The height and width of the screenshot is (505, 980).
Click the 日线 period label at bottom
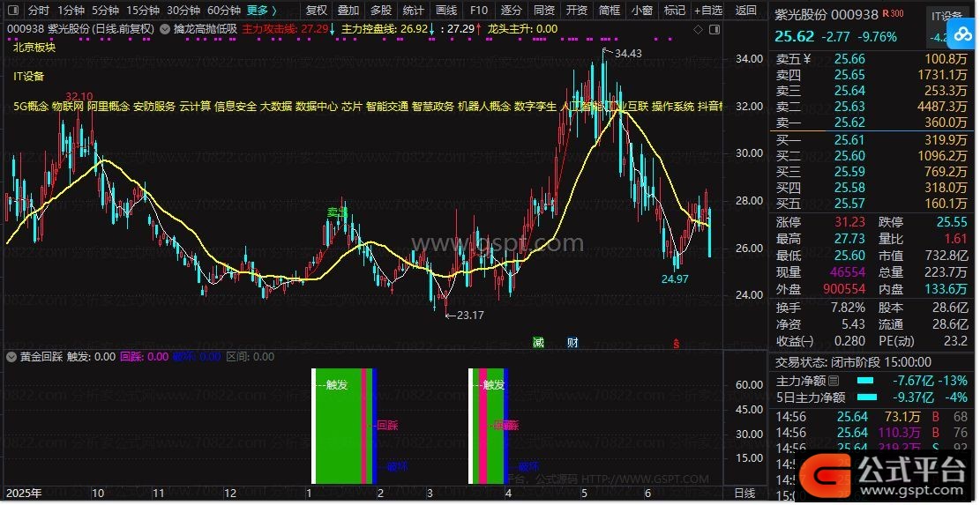click(x=744, y=494)
